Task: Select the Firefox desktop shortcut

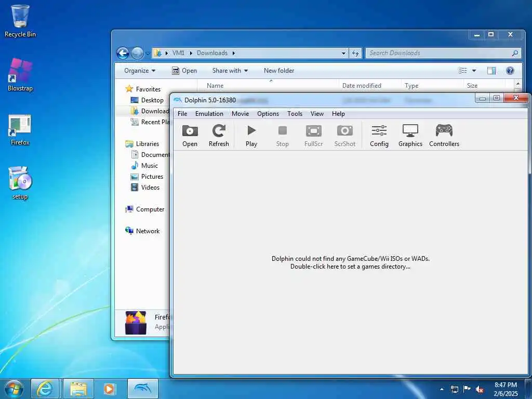Action: [x=20, y=130]
